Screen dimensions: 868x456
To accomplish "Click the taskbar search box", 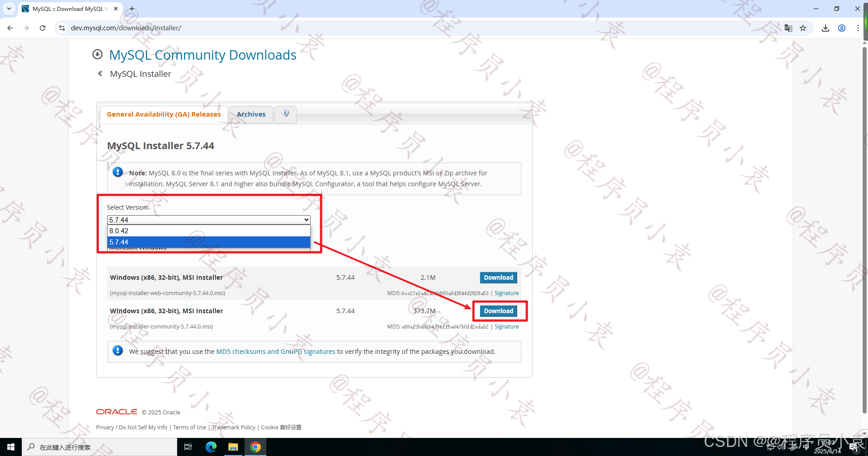I will point(99,447).
